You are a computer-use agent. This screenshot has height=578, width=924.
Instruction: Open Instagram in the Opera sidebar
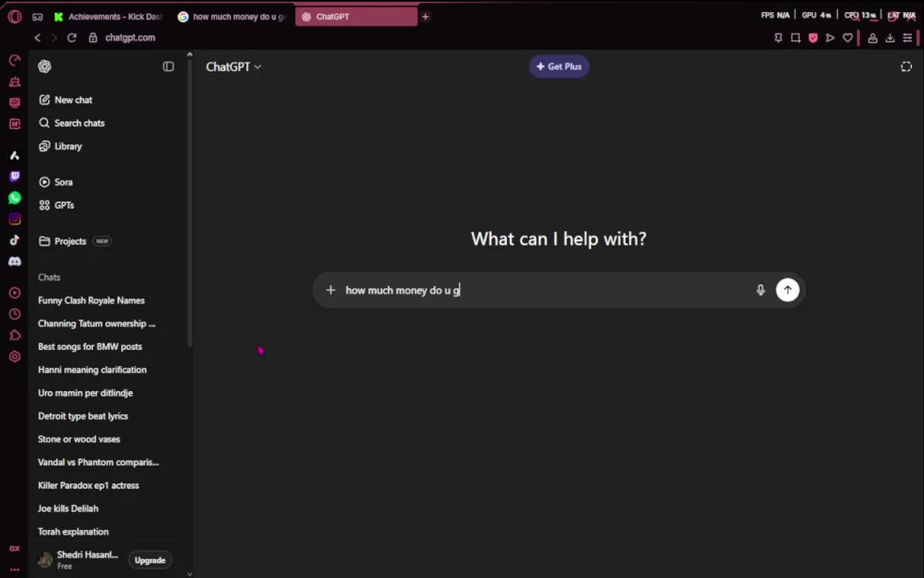(x=14, y=219)
